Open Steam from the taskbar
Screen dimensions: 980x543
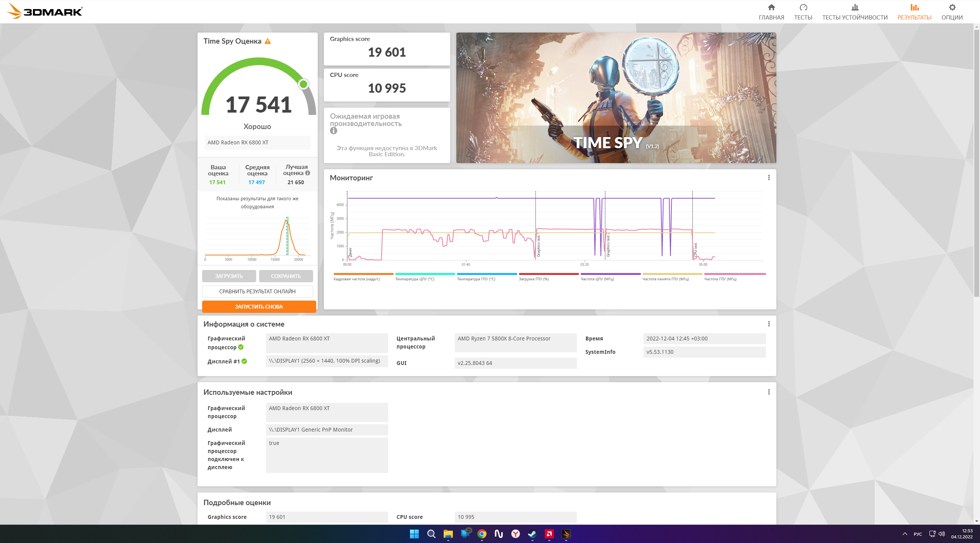tap(532, 534)
